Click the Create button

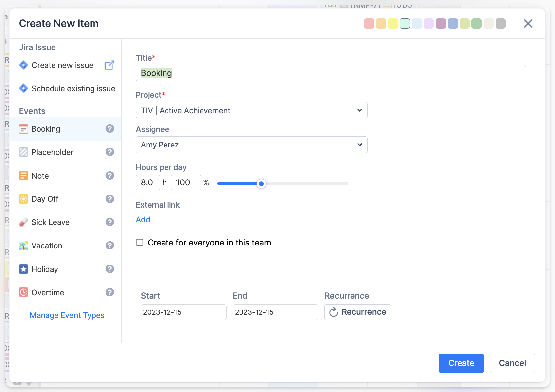coord(461,363)
